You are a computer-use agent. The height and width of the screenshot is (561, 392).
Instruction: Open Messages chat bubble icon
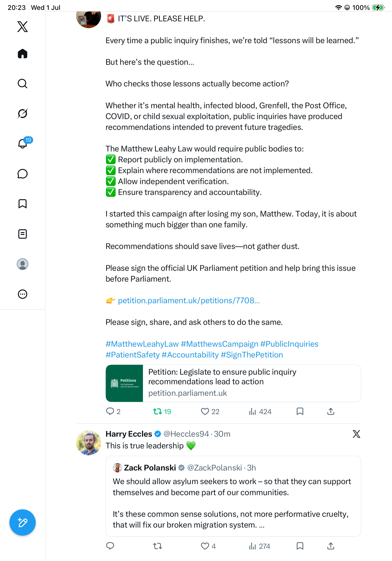(23, 174)
